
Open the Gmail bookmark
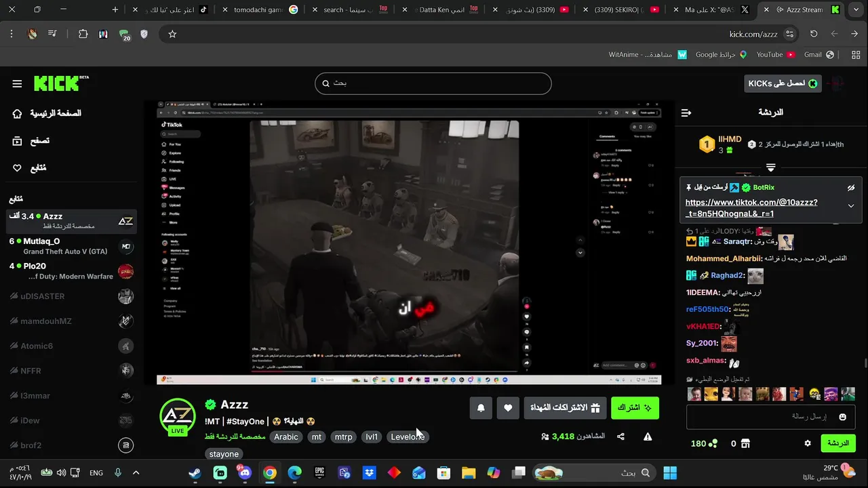pos(818,54)
